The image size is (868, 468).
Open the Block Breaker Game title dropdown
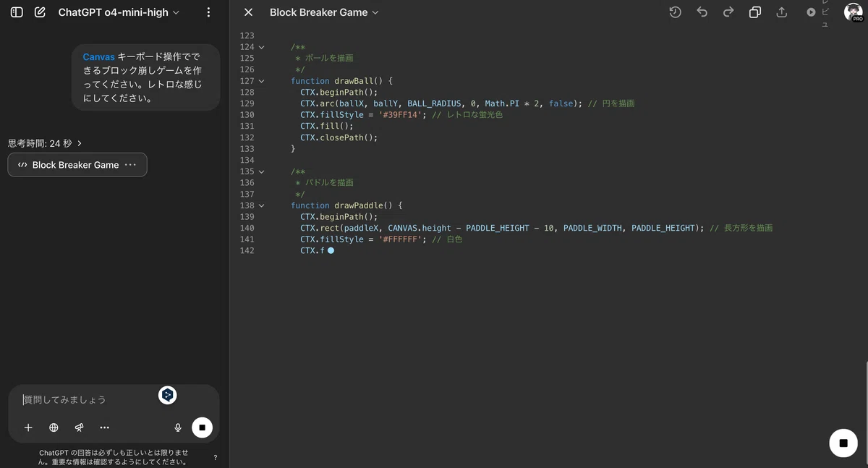pyautogui.click(x=324, y=12)
